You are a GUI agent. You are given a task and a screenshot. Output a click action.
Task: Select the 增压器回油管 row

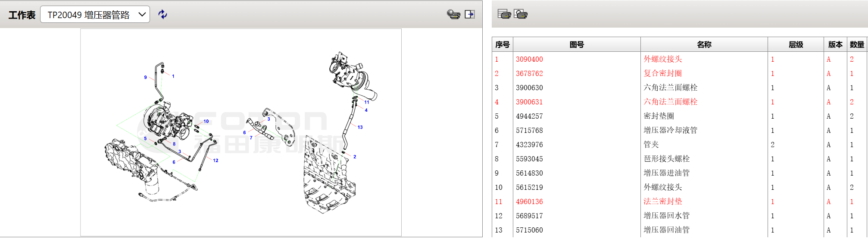(x=666, y=230)
